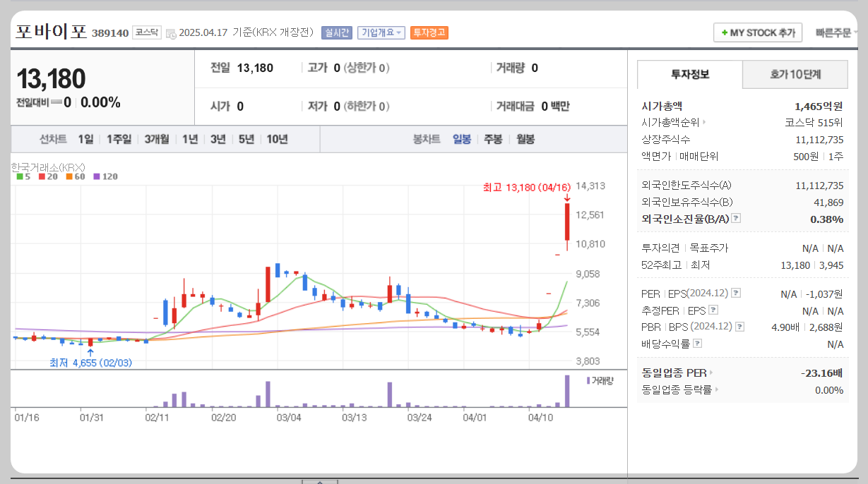Open the 기업개요 dropdown
Image resolution: width=868 pixels, height=484 pixels.
380,32
